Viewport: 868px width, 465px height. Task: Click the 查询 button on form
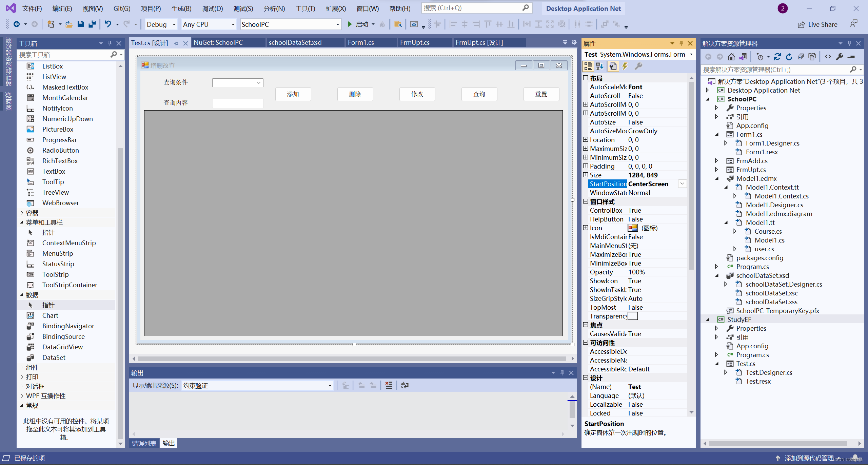(479, 94)
